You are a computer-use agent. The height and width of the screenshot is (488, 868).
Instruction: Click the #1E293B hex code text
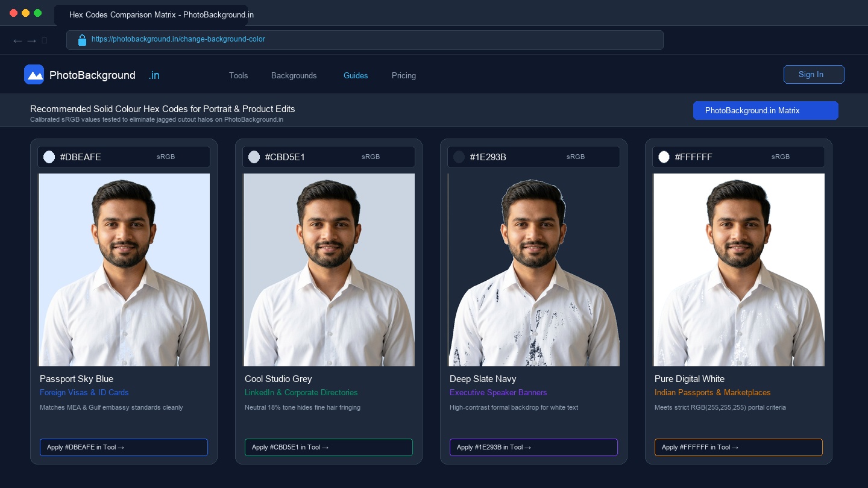(x=488, y=157)
